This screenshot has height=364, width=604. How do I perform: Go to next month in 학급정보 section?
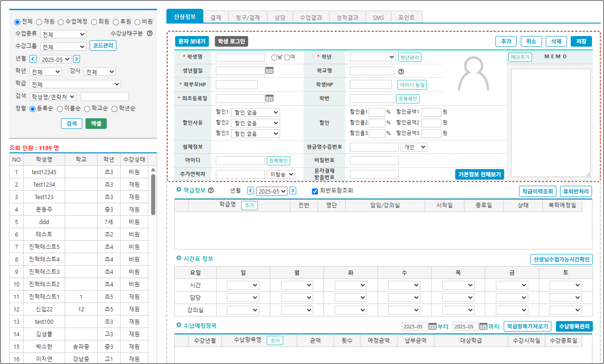coord(293,191)
